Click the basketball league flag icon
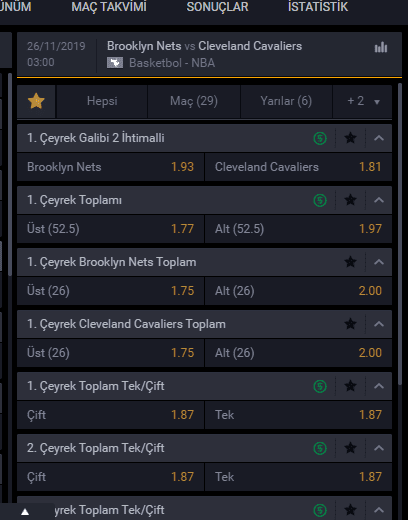408x520 pixels. (115, 63)
